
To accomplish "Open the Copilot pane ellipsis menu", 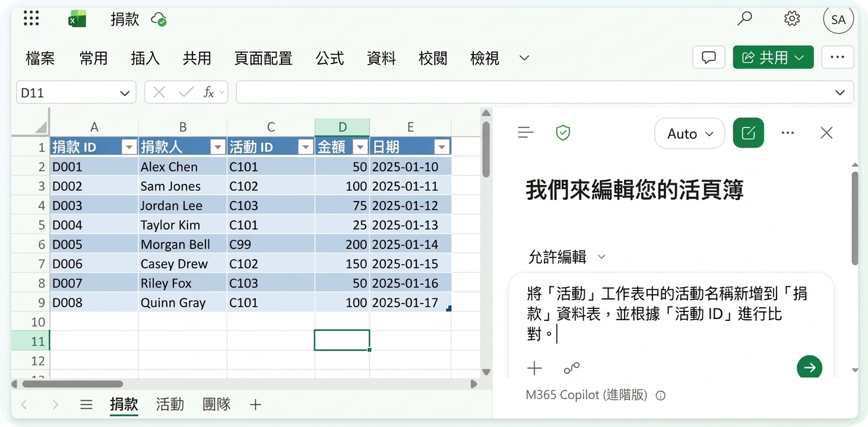I will (788, 133).
